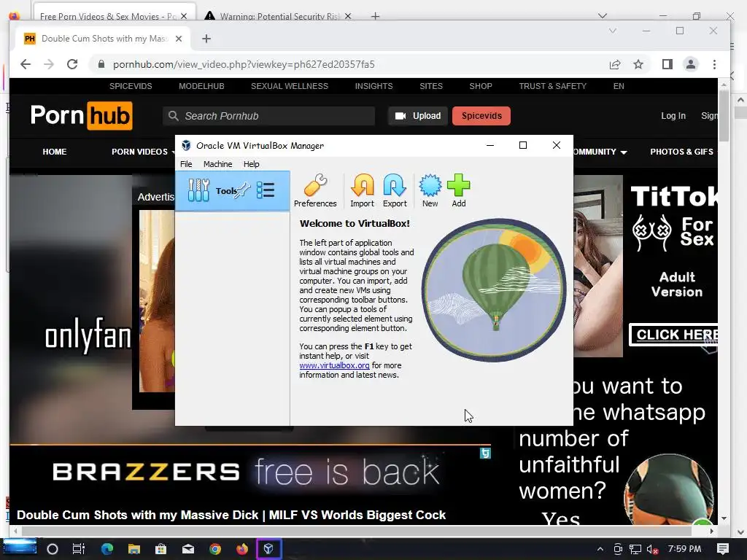Open the Tools list menu icon
This screenshot has height=560, width=747.
(x=266, y=190)
